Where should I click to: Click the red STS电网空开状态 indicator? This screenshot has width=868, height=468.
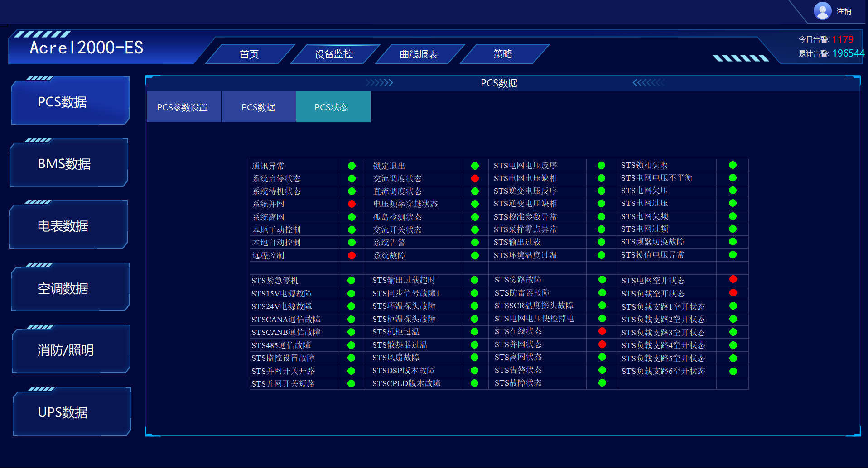(x=733, y=279)
